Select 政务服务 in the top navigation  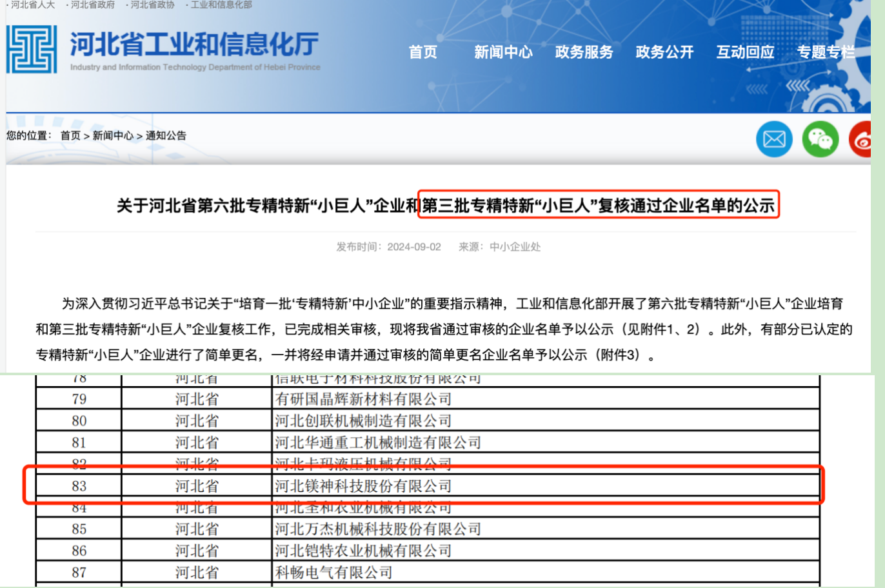[x=584, y=52]
